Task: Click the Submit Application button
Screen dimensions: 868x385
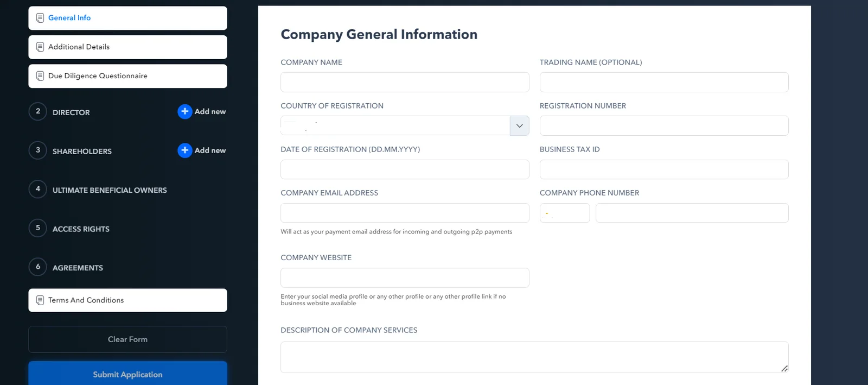Action: pos(127,374)
